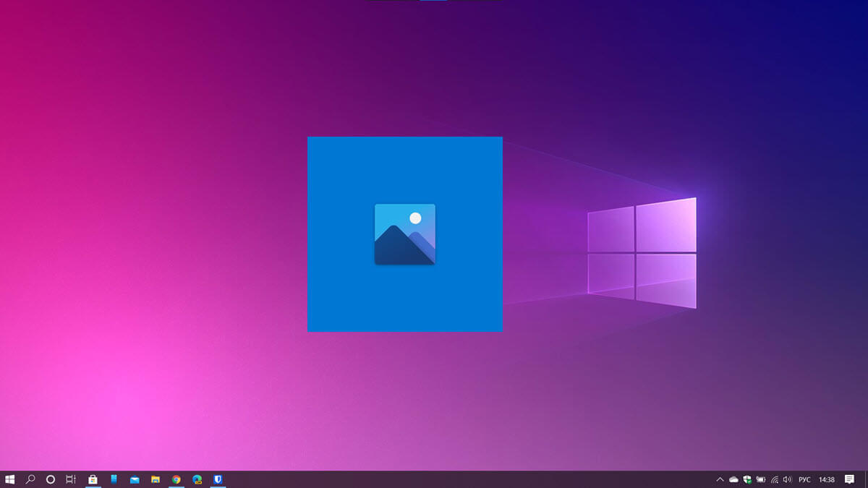Open taskbar search magnifier
868x488 pixels.
tap(30, 479)
